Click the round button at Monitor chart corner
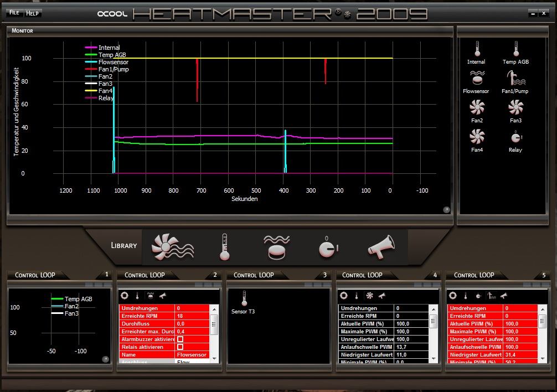This screenshot has height=392, width=557. (x=446, y=210)
